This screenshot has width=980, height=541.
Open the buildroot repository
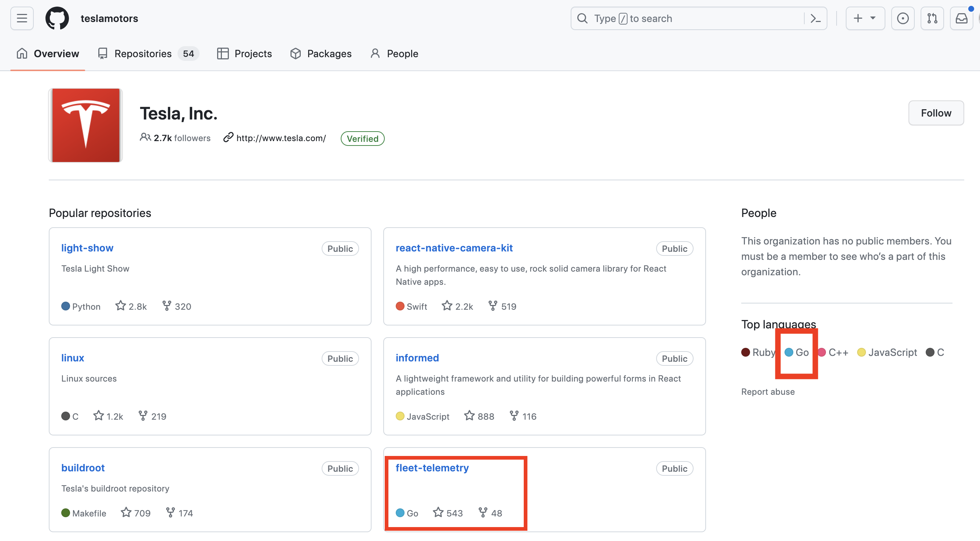click(x=83, y=468)
